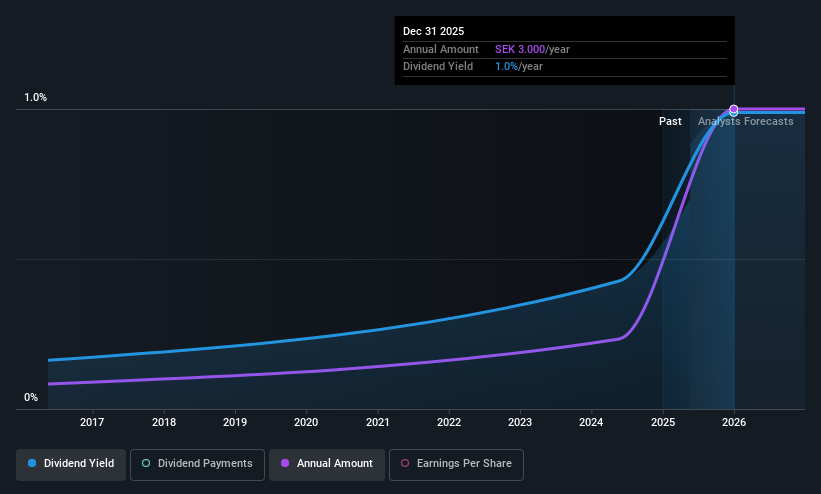Select the 2017 x-axis label
Viewport: 821px width, 494px height.
pos(92,422)
